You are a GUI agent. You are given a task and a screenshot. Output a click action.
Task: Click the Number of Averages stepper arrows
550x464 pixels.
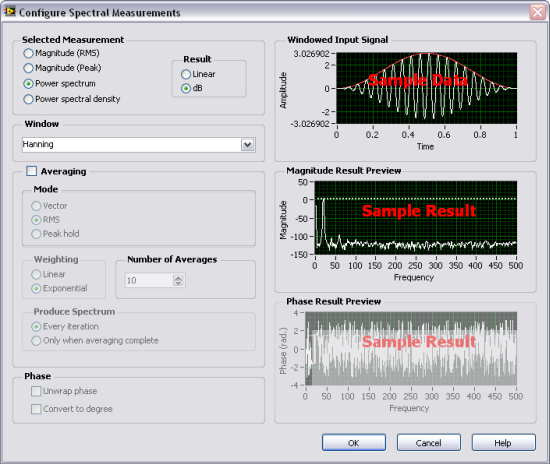[178, 281]
